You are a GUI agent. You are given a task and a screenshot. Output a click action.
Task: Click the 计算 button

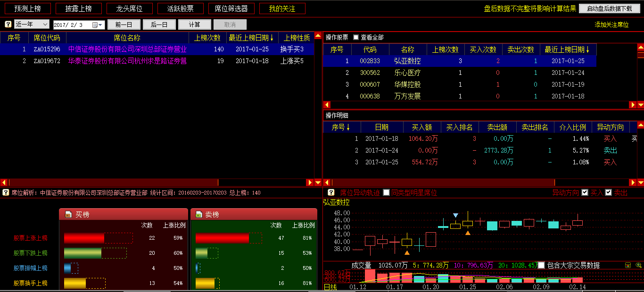(x=194, y=24)
